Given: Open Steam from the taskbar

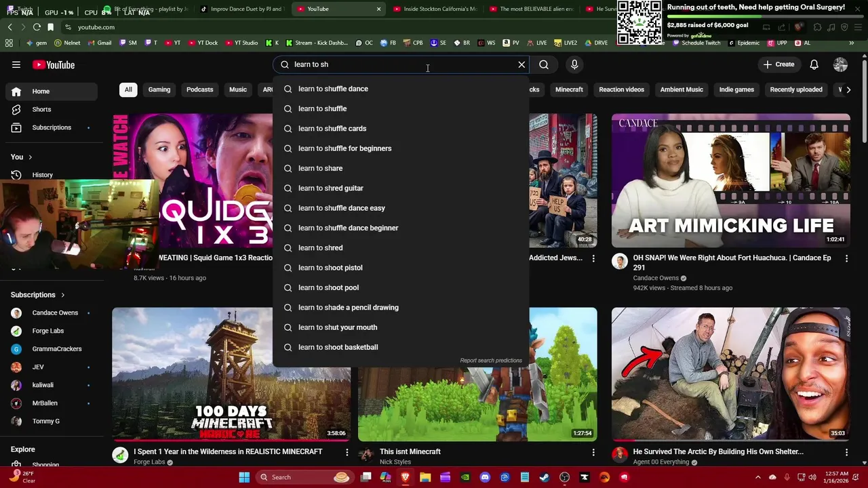Looking at the screenshot, I should click(545, 477).
